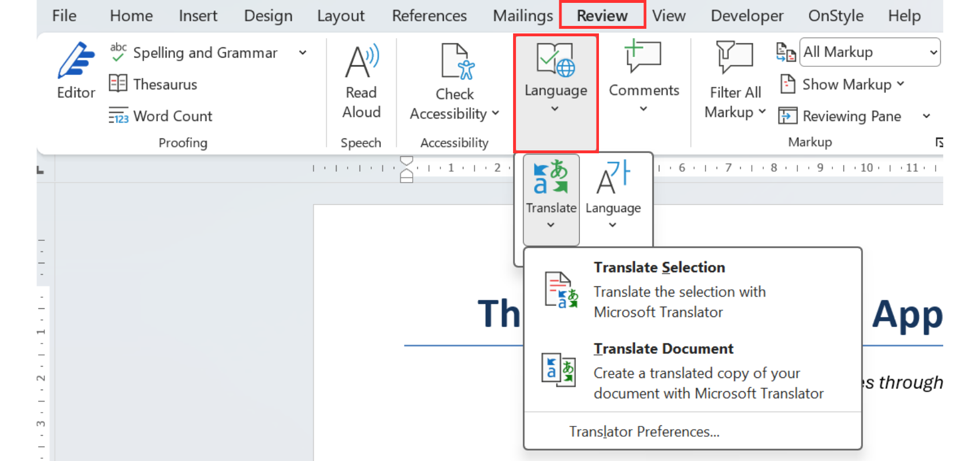980x461 pixels.
Task: Open the Help tab
Action: coord(904,16)
